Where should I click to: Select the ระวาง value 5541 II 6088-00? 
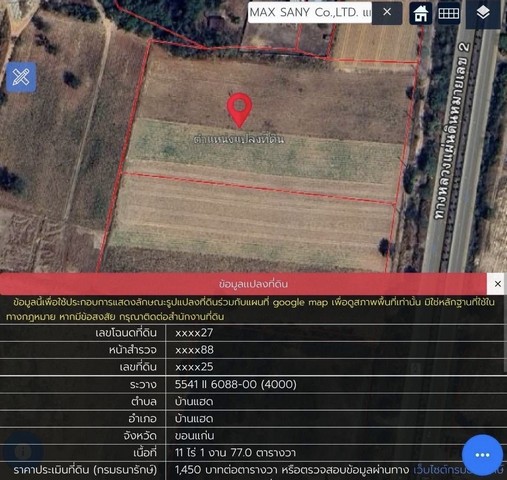(x=236, y=384)
